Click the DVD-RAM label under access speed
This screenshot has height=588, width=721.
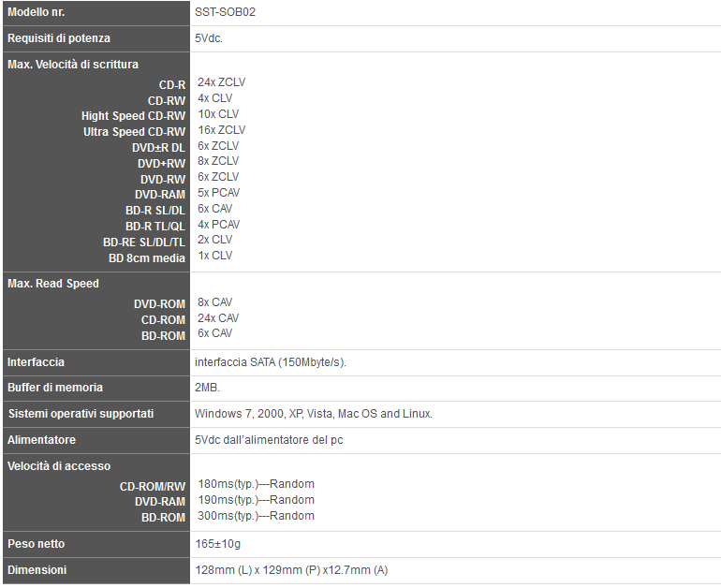coord(160,502)
